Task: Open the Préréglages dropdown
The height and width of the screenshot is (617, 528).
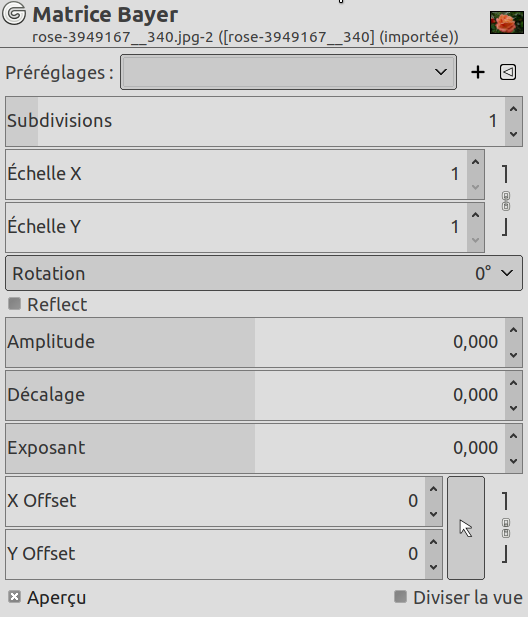Action: (x=288, y=72)
